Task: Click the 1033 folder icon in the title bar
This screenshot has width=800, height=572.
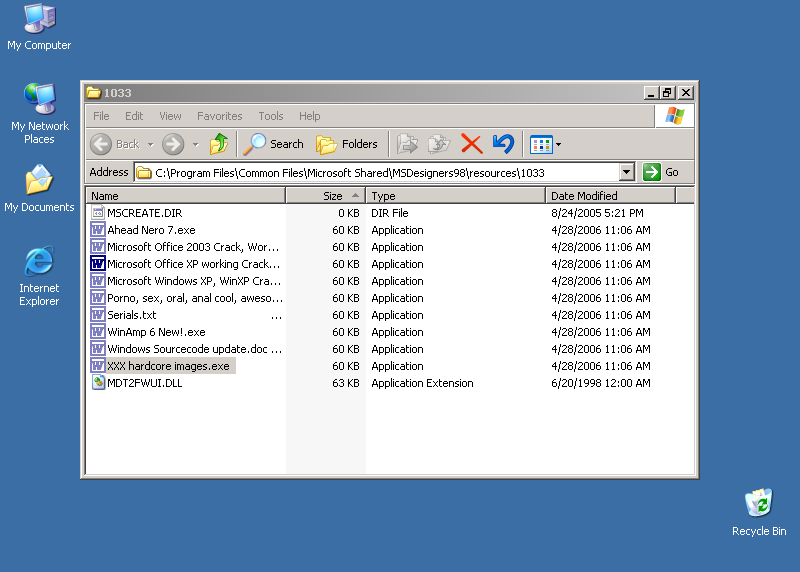Action: coord(93,92)
